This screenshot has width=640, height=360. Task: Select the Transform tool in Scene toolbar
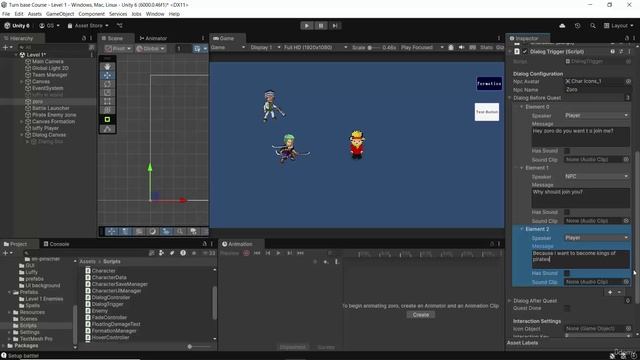pos(107,110)
